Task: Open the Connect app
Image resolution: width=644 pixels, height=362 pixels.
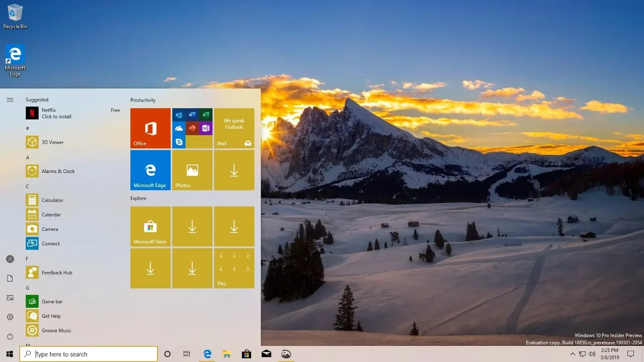Action: coord(73,244)
